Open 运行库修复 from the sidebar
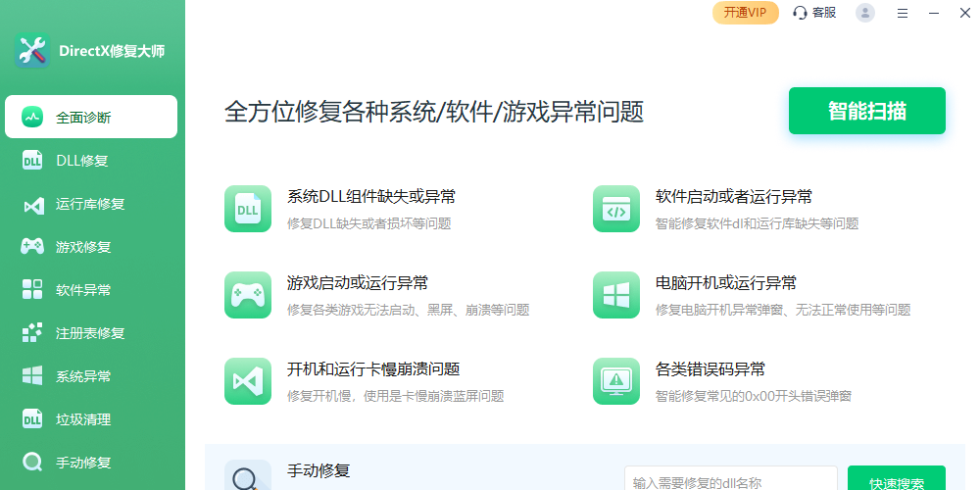The height and width of the screenshot is (490, 980). (x=91, y=204)
